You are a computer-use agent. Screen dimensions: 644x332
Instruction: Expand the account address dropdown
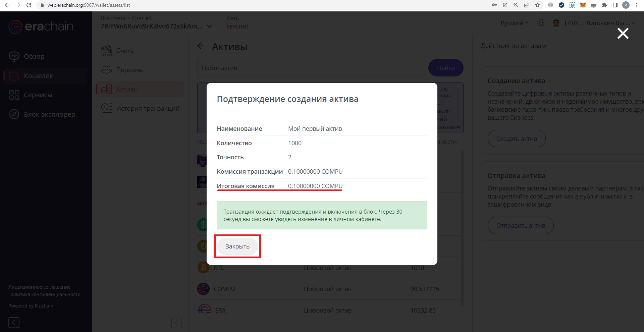(209, 26)
